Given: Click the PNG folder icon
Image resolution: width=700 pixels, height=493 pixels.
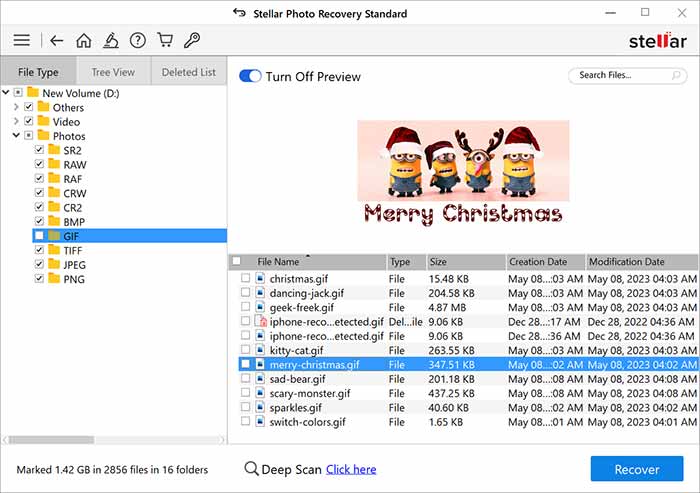Looking at the screenshot, I should [54, 278].
